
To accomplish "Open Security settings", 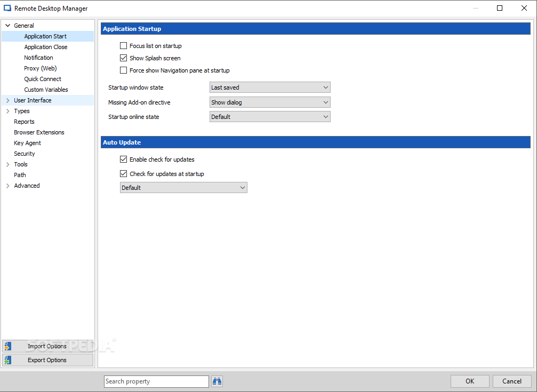I will [25, 154].
